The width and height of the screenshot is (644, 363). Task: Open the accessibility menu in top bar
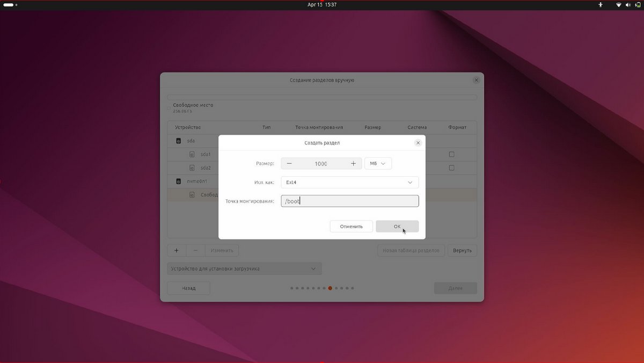(x=601, y=5)
